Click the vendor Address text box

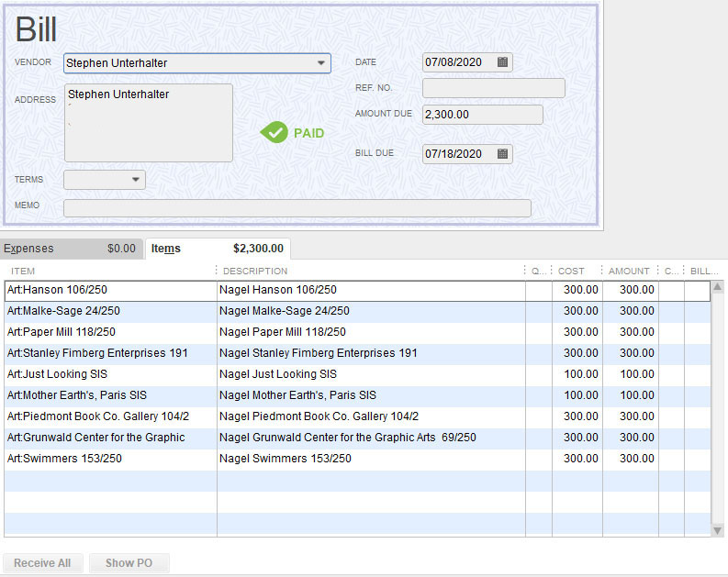pyautogui.click(x=148, y=123)
